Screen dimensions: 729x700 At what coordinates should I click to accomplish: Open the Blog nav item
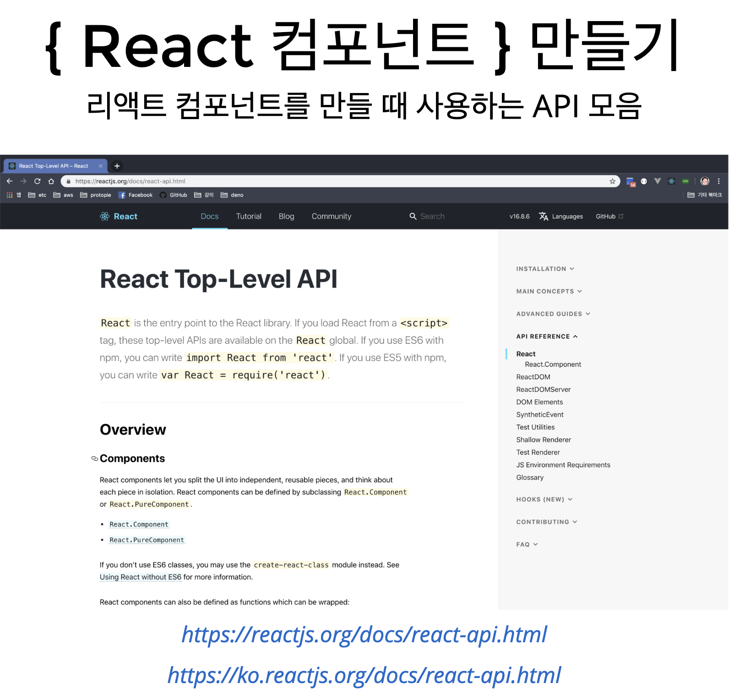[287, 216]
